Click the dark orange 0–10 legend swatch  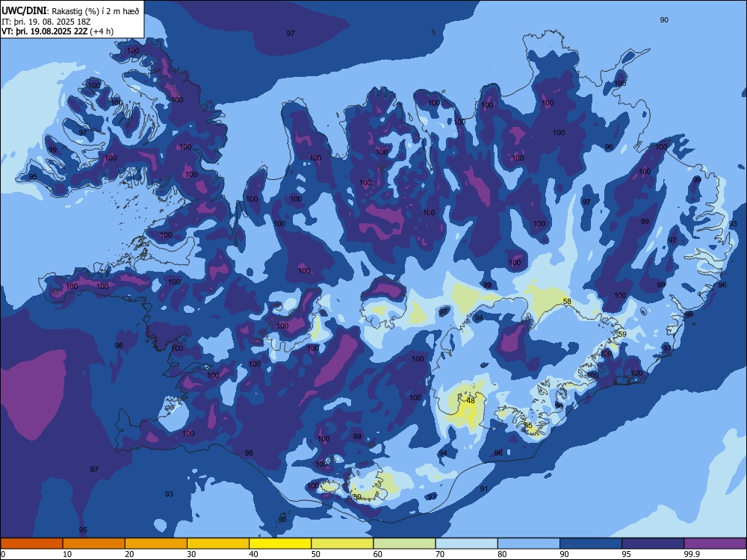(31, 544)
